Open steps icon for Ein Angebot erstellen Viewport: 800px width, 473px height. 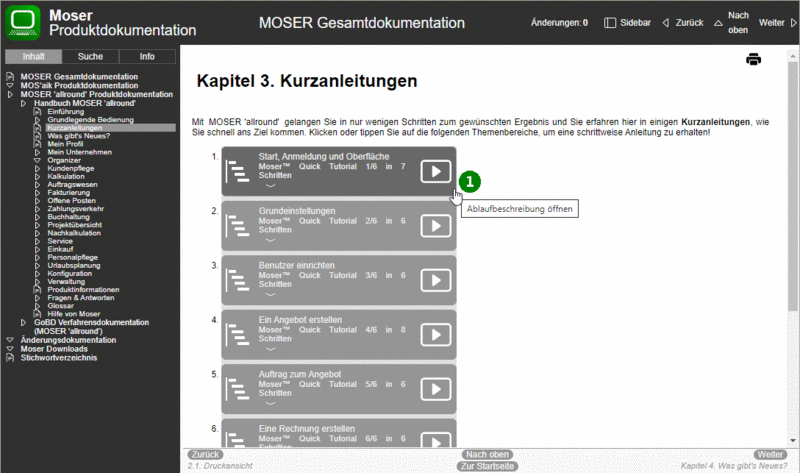tap(237, 335)
